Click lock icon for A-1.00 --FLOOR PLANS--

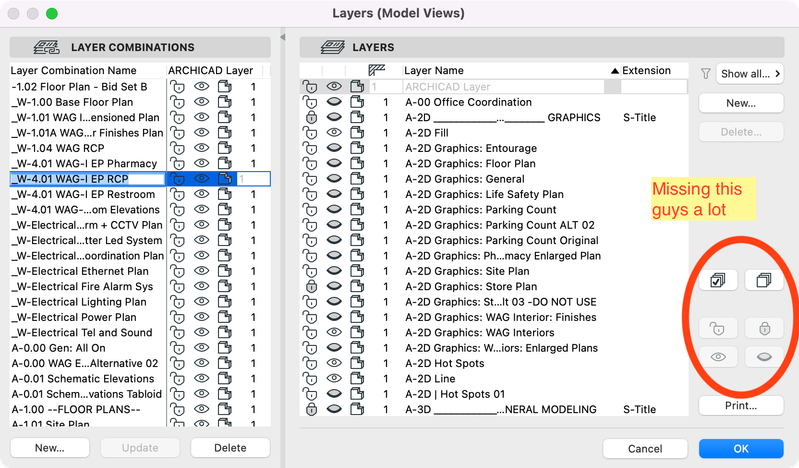click(x=177, y=409)
